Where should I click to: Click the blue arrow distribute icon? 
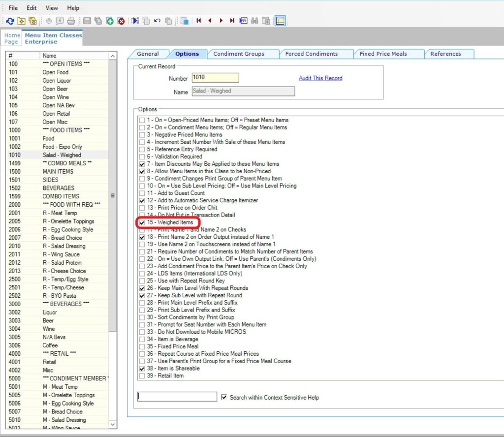[135, 21]
